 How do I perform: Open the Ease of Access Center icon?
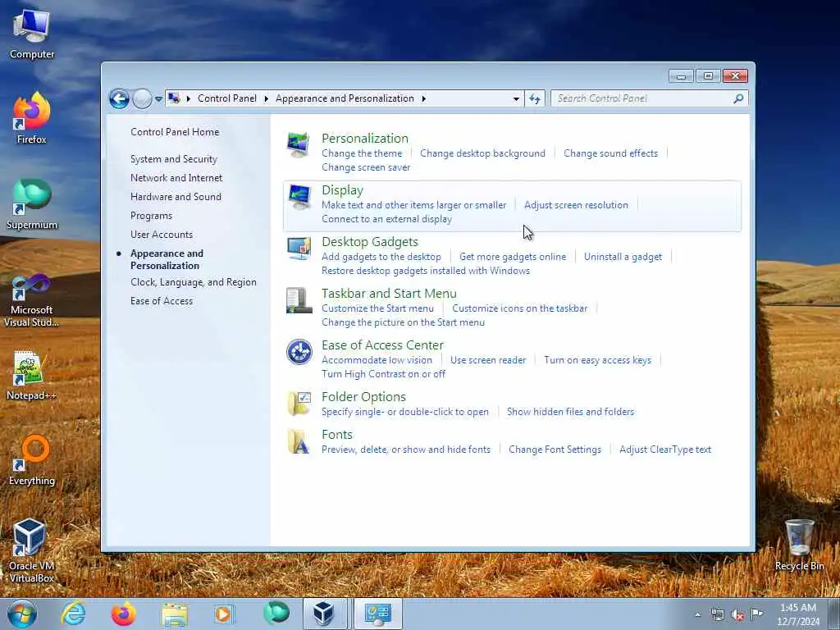click(x=299, y=352)
